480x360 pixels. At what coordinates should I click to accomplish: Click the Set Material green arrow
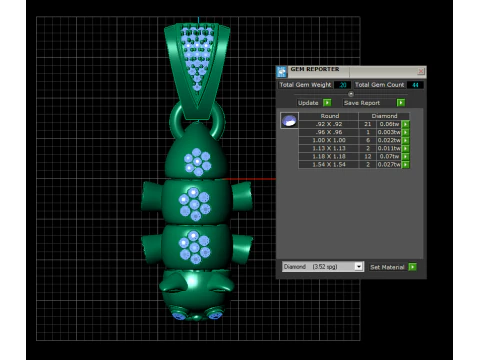pos(413,267)
